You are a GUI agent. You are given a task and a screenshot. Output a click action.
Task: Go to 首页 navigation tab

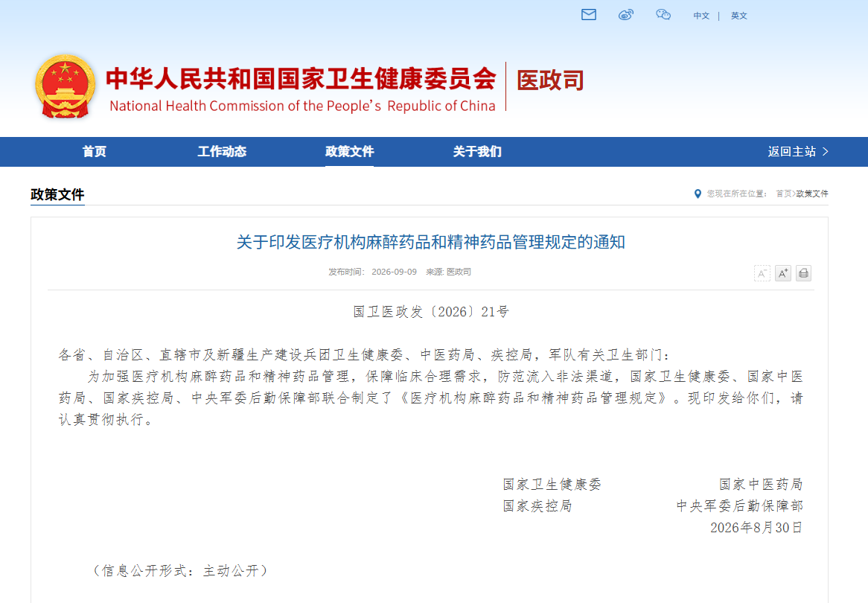(x=94, y=151)
